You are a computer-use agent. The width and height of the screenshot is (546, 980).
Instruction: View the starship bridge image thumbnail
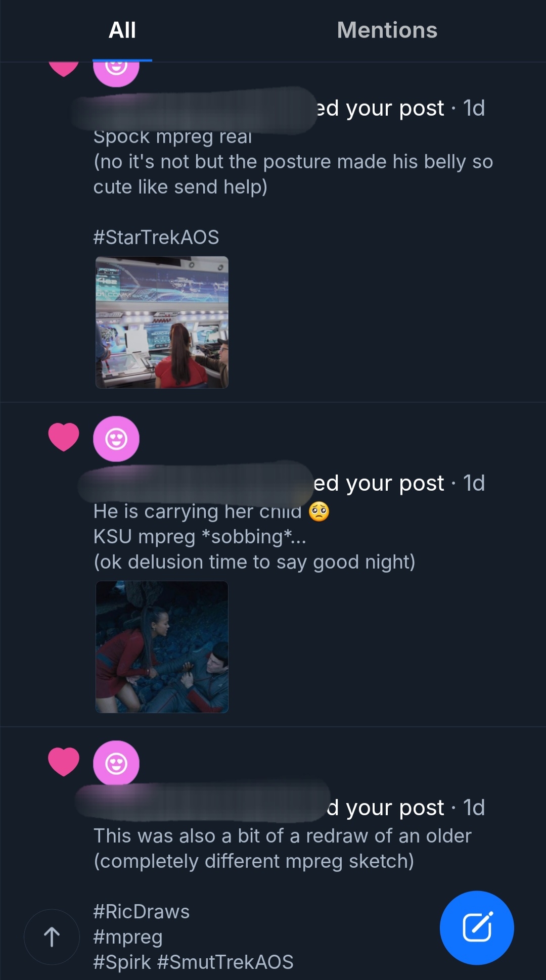click(162, 322)
